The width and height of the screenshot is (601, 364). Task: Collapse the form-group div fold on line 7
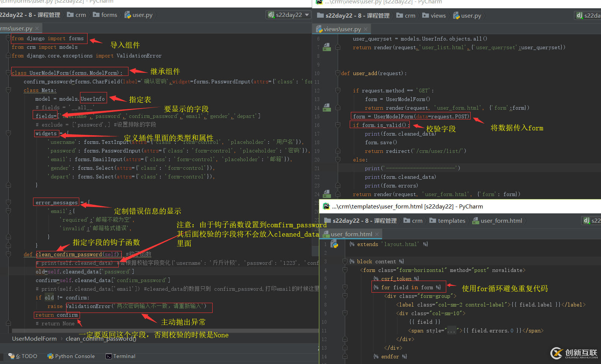click(x=345, y=296)
